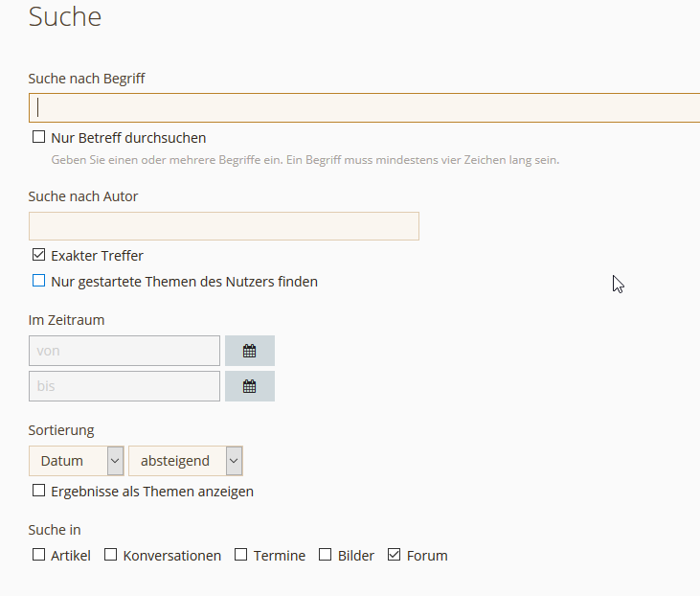The height and width of the screenshot is (596, 700).
Task: Click the 'Suche nach Autor' label
Action: pos(83,196)
